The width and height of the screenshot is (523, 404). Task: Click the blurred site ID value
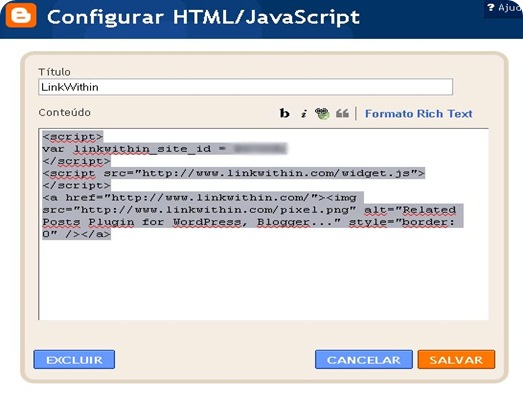tap(260, 148)
